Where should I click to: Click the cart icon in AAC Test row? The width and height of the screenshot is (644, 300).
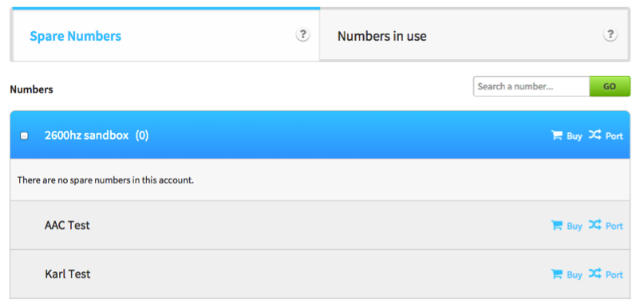556,225
